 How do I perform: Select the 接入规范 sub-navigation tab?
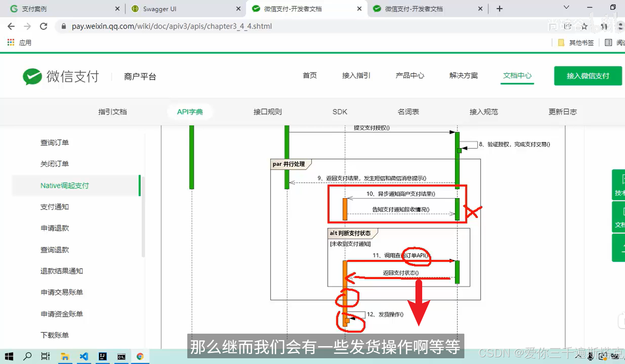click(x=484, y=112)
